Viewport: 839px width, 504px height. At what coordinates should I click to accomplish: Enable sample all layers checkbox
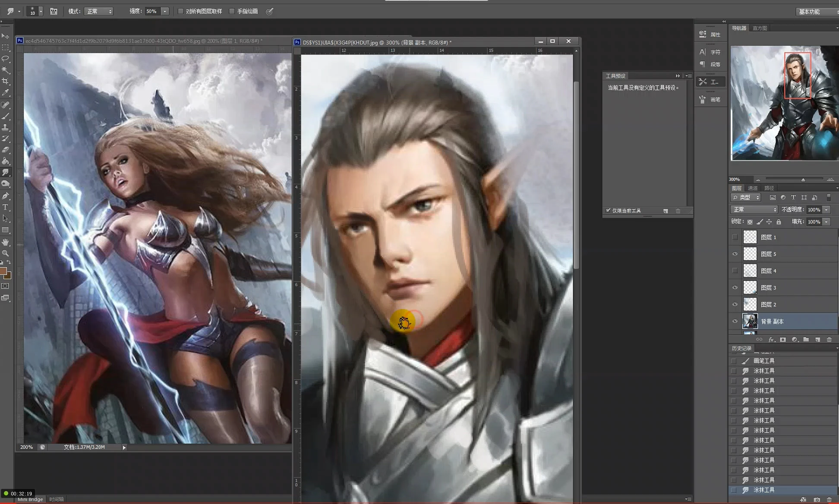click(181, 11)
